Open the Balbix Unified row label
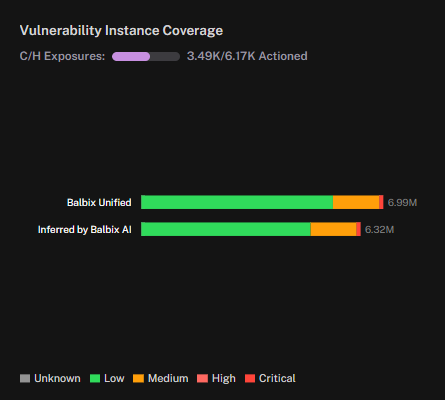This screenshot has height=400, width=445. pyautogui.click(x=99, y=202)
